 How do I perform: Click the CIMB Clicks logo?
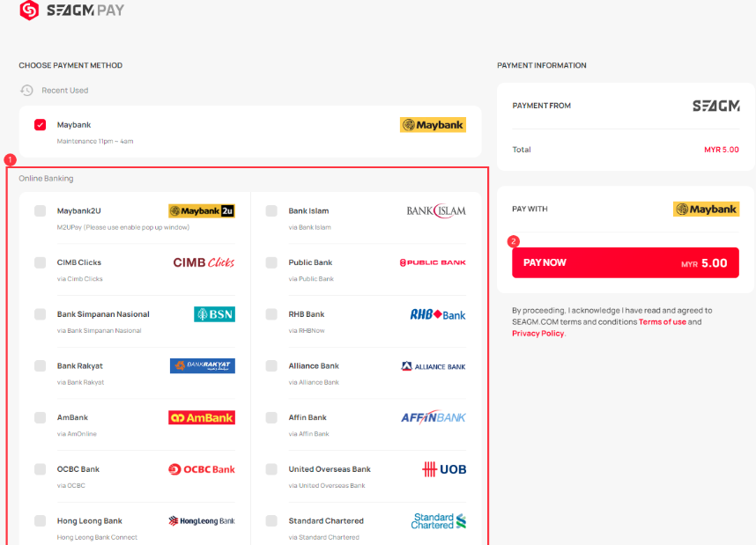(204, 262)
